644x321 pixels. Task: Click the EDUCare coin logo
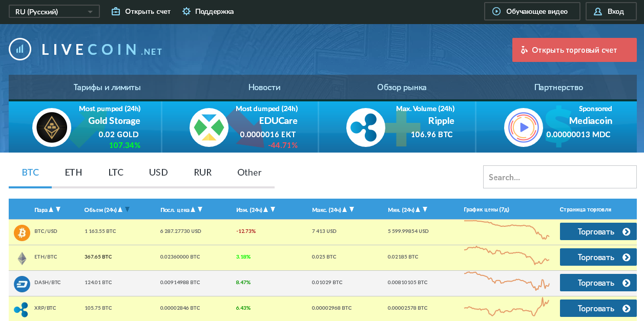(209, 127)
